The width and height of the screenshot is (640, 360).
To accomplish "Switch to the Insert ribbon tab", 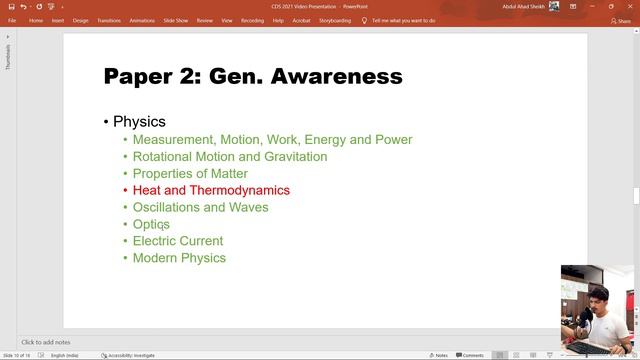I will tap(58, 20).
